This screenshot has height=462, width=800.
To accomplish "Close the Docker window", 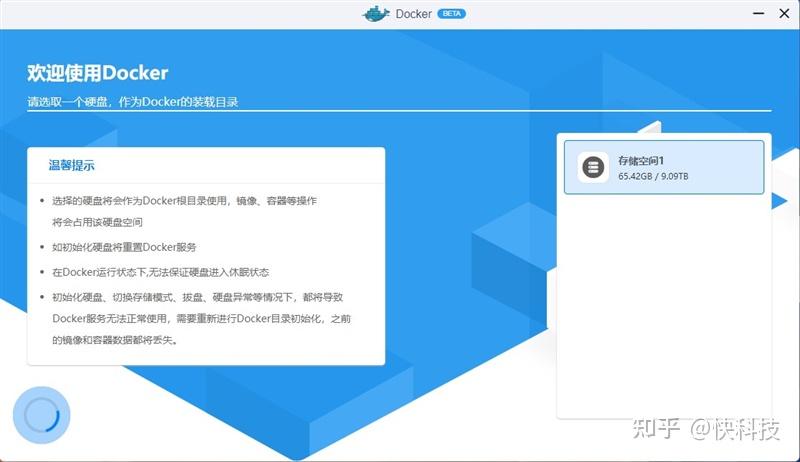I will coord(785,13).
